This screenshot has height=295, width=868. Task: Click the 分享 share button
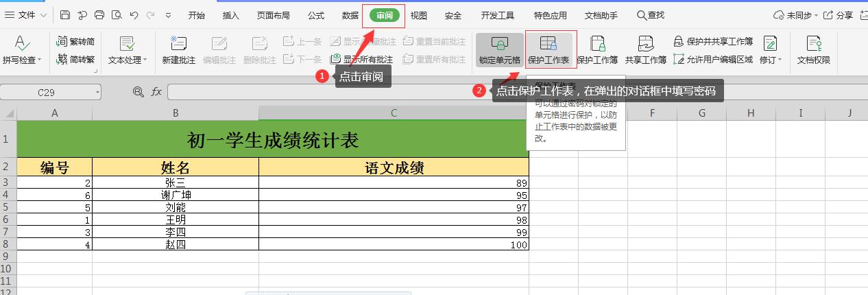[838, 15]
